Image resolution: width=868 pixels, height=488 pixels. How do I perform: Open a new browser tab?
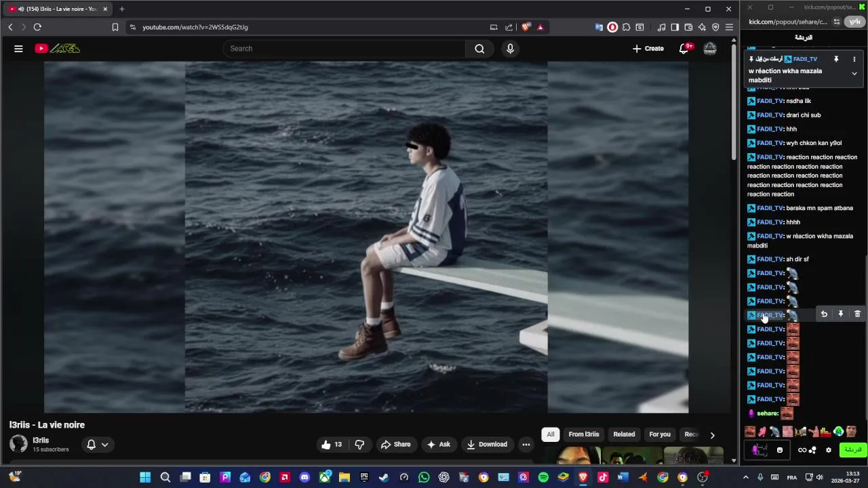coord(122,9)
